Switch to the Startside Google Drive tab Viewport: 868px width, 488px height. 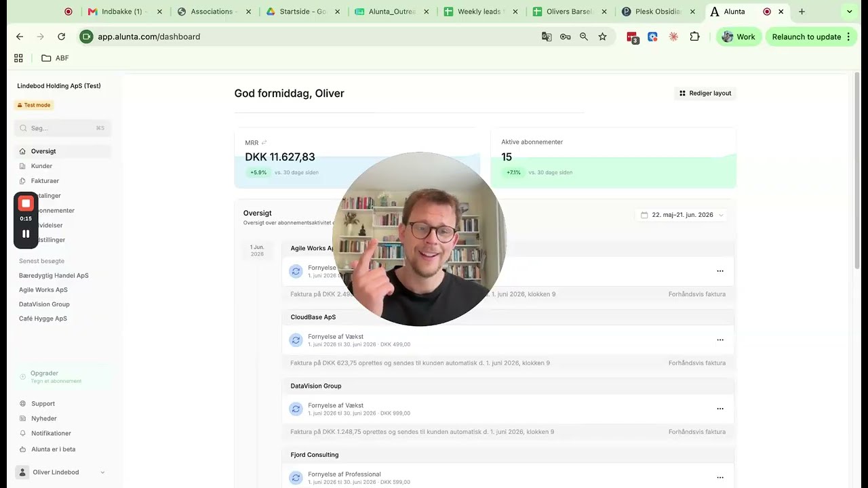(303, 12)
